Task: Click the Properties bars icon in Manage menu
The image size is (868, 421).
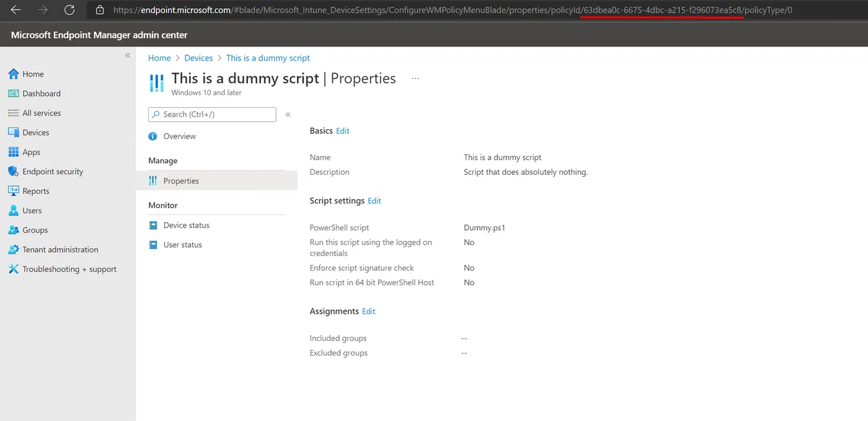Action: pyautogui.click(x=153, y=181)
